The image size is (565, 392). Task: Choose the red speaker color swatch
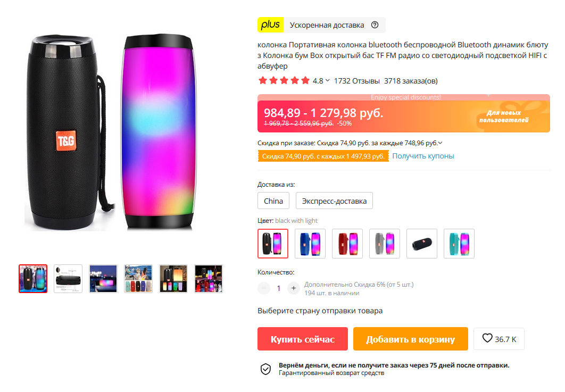(347, 244)
